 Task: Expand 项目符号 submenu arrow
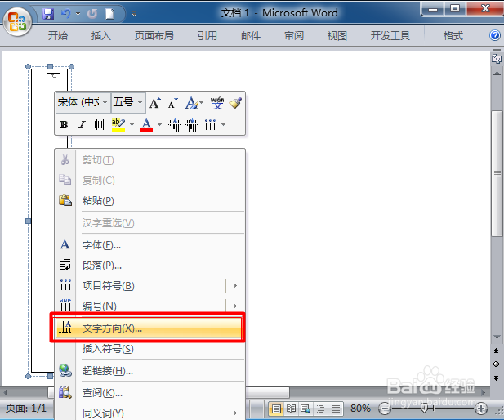point(235,285)
